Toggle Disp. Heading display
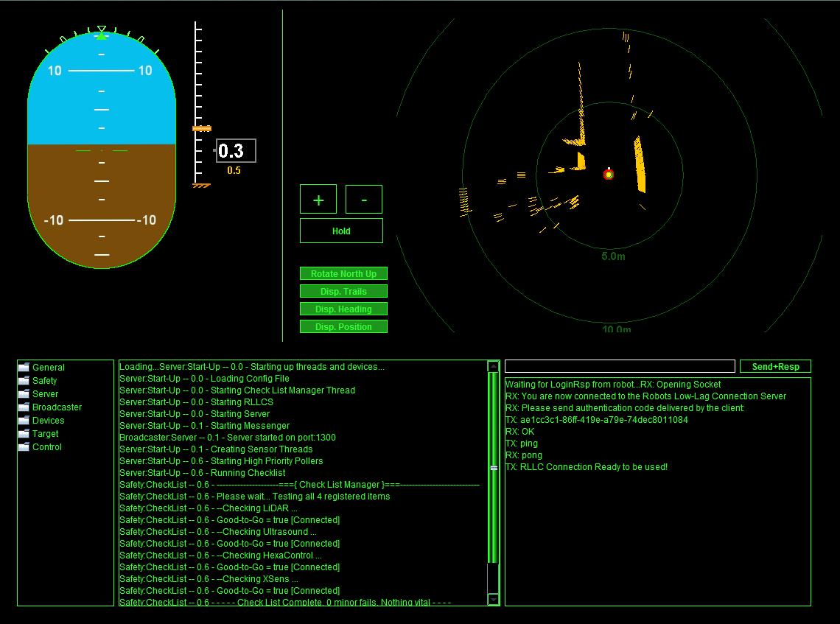The height and width of the screenshot is (624, 840). 343,309
